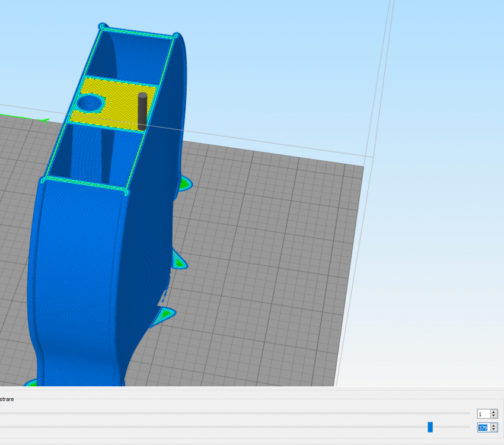This screenshot has height=445, width=504.
Task: Click the middle green support triangle
Action: click(178, 260)
